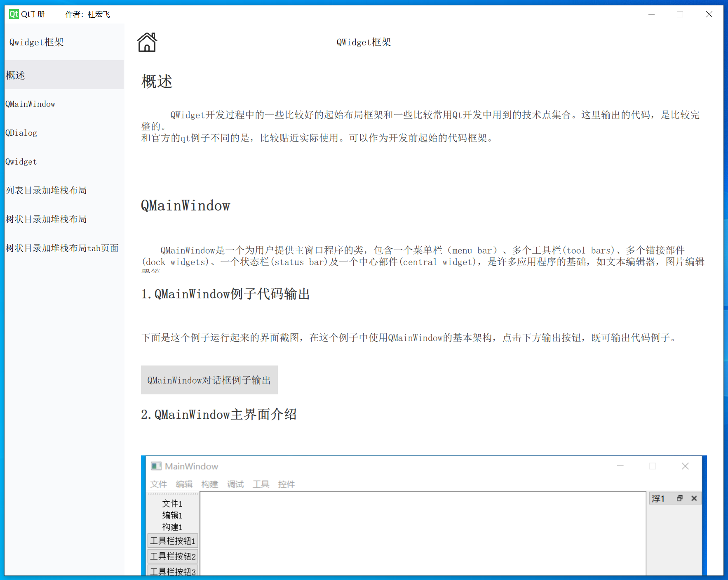Click the Qwidget框架 sidebar header
The width and height of the screenshot is (728, 580).
pos(37,42)
